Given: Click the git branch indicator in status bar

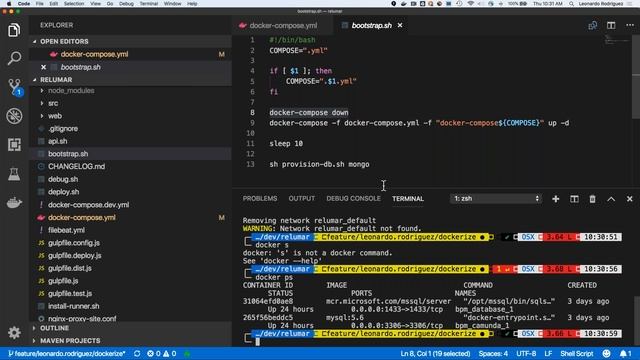Looking at the screenshot, I should click(x=67, y=353).
